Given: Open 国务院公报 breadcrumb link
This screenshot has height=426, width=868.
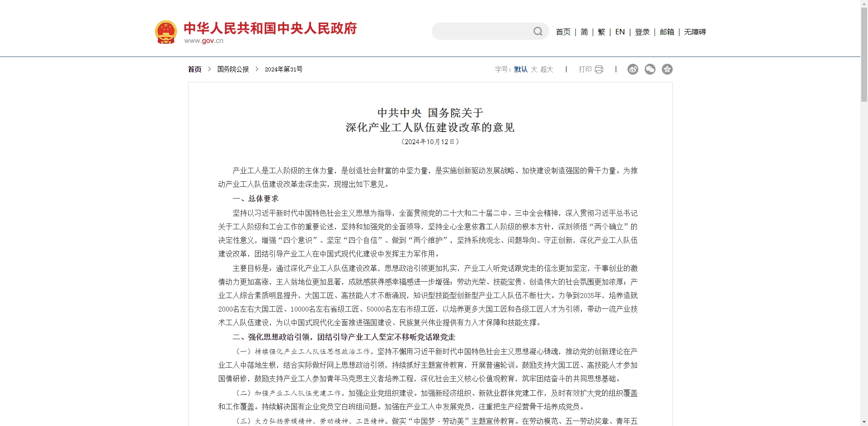Looking at the screenshot, I should tap(233, 69).
